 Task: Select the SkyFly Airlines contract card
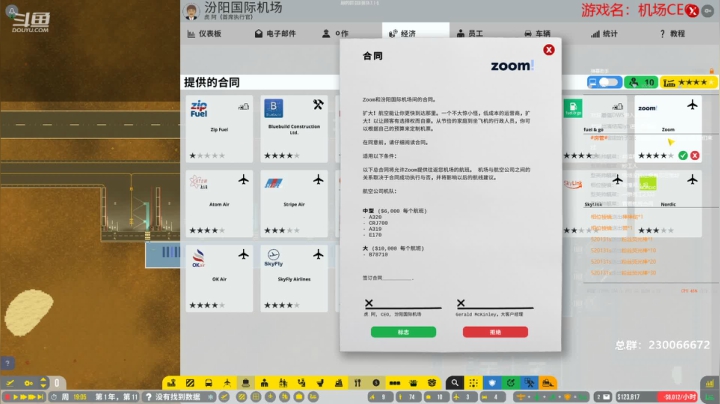[294, 278]
